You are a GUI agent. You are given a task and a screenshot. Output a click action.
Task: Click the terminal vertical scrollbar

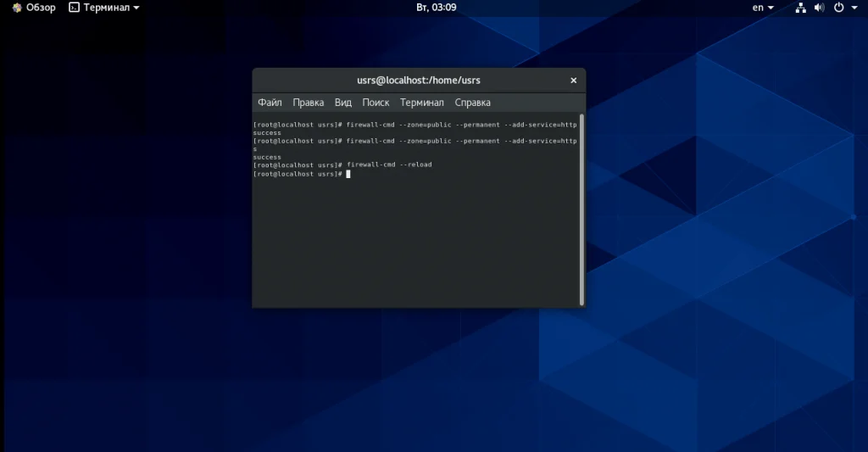581,210
